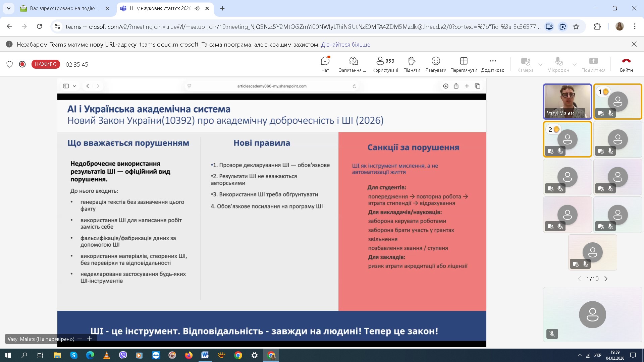Screen dimensions: 644x362
Task: Go to the next participants page
Action: [x=606, y=279]
